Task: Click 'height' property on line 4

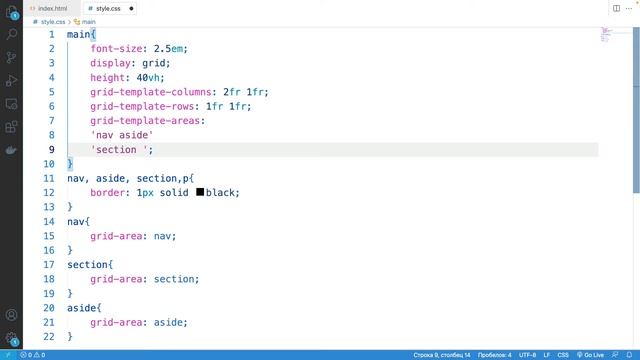Action: tap(107, 78)
